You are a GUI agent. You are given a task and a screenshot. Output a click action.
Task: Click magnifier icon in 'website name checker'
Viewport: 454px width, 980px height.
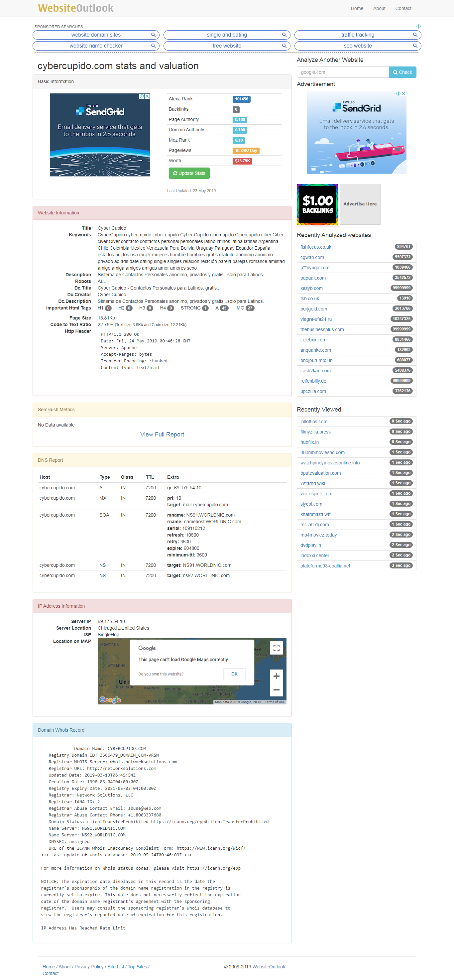pyautogui.click(x=153, y=46)
